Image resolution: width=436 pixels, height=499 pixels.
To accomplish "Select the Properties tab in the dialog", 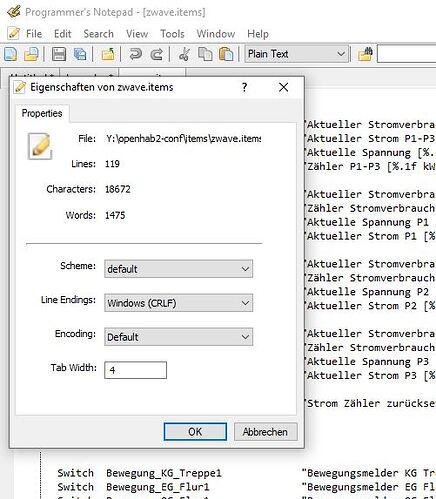I will 42,113.
